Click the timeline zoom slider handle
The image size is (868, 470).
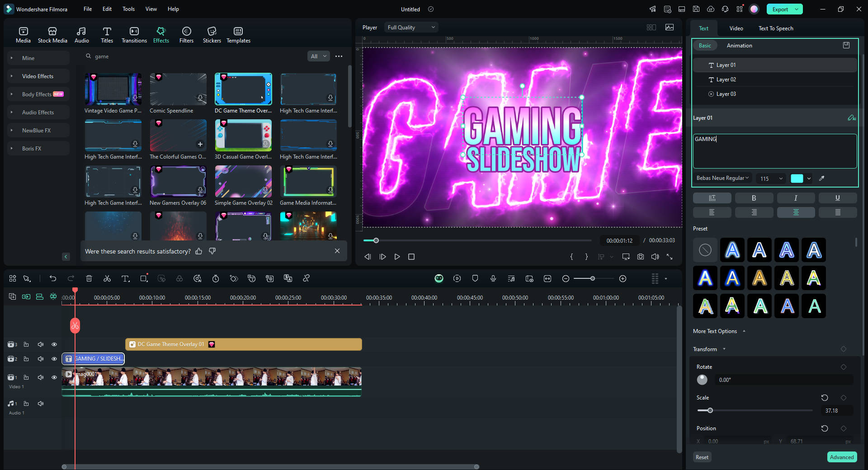pos(593,278)
